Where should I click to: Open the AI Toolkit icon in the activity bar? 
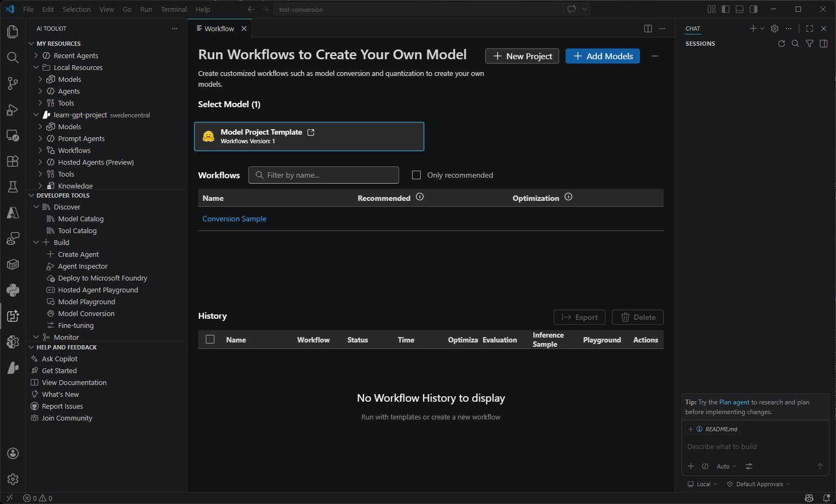[13, 316]
